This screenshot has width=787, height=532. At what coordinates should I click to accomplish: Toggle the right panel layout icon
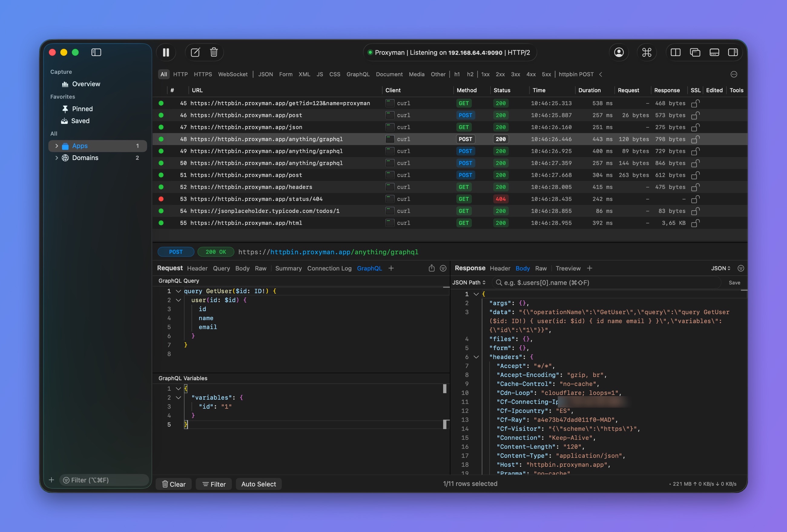tap(733, 52)
